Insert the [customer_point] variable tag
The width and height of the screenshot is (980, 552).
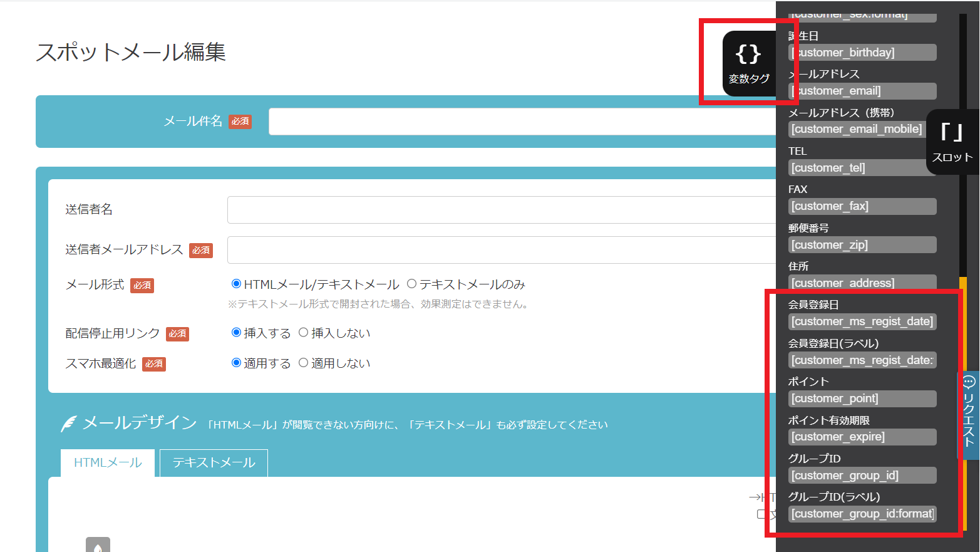click(862, 398)
